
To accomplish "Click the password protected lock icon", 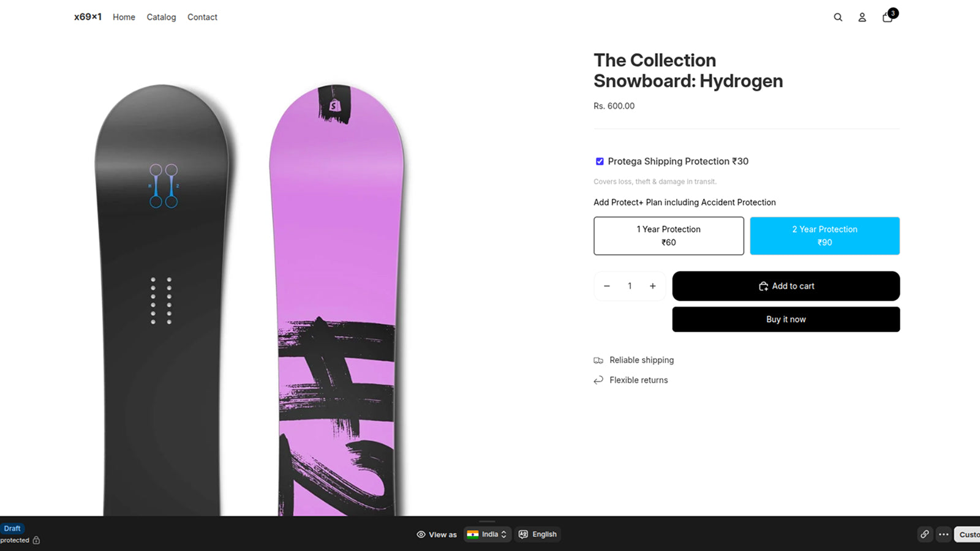I will click(36, 540).
